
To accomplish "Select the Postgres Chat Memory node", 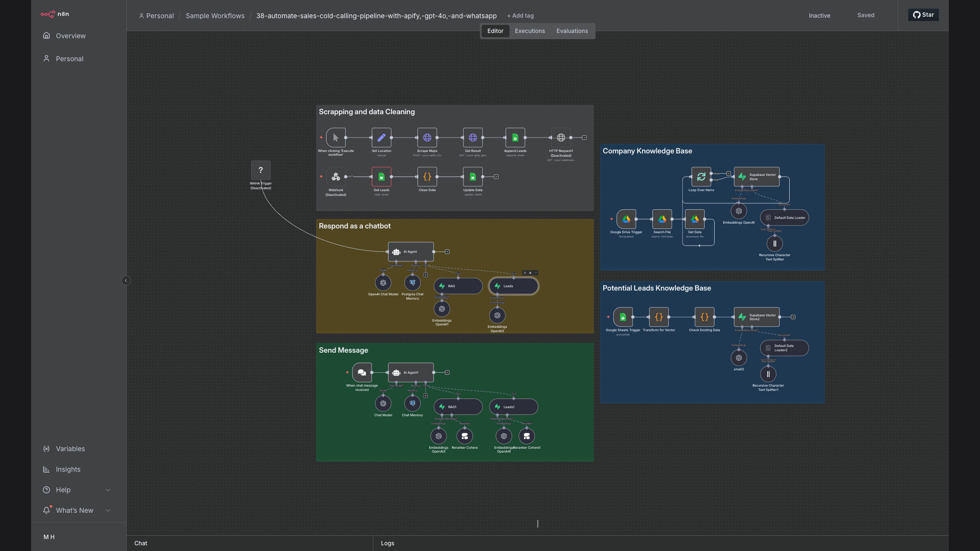I will click(x=412, y=283).
